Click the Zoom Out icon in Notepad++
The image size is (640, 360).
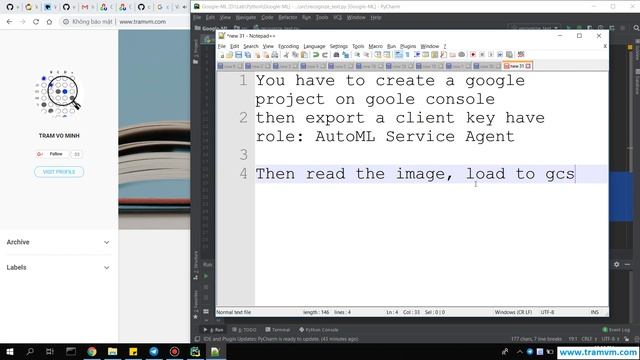[366, 55]
